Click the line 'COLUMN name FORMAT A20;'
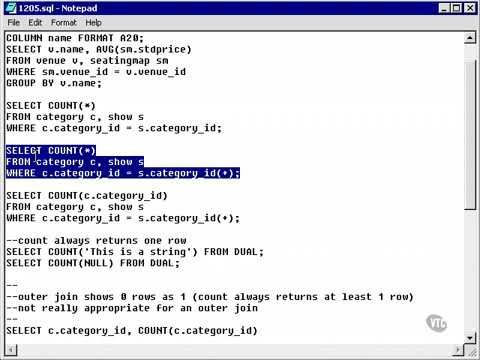 [75, 38]
